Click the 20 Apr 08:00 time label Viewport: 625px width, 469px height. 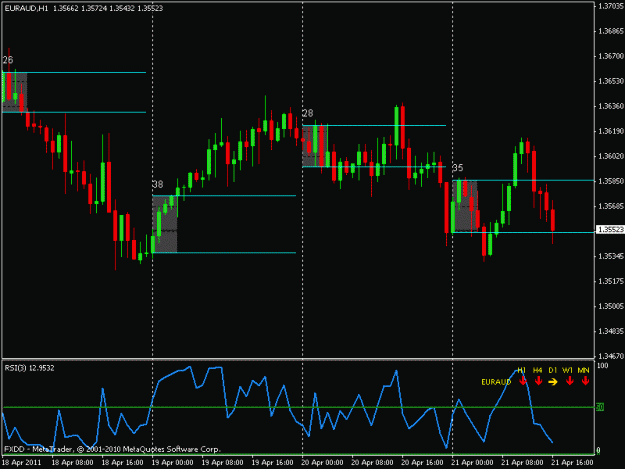[372, 463]
